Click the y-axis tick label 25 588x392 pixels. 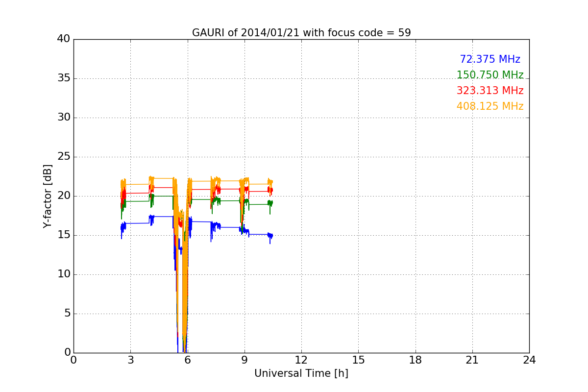pyautogui.click(x=64, y=157)
